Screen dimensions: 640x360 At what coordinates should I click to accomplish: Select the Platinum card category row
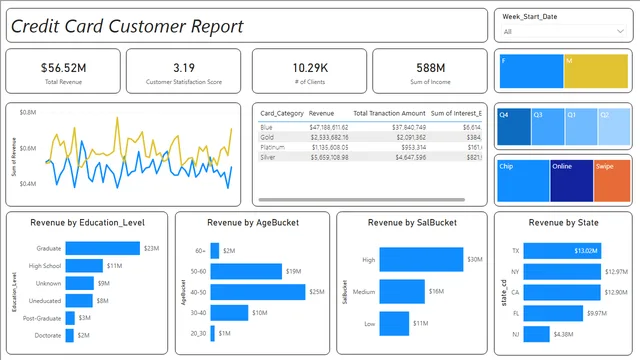click(370, 147)
